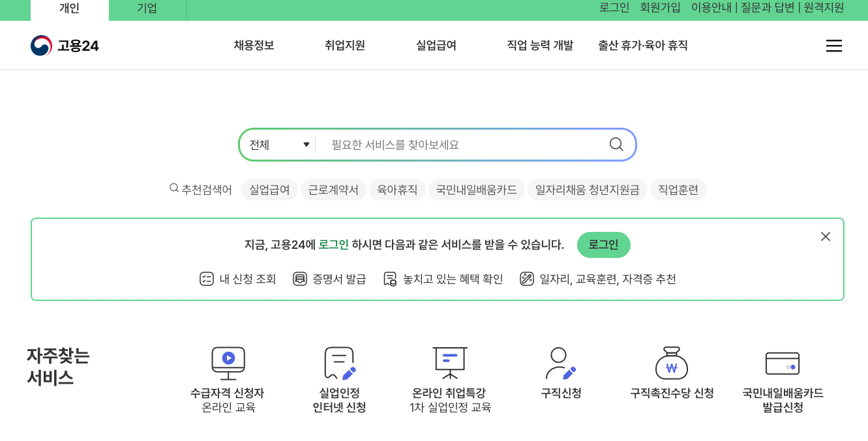Dismiss the login banner with the X
This screenshot has width=868, height=441.
(825, 236)
